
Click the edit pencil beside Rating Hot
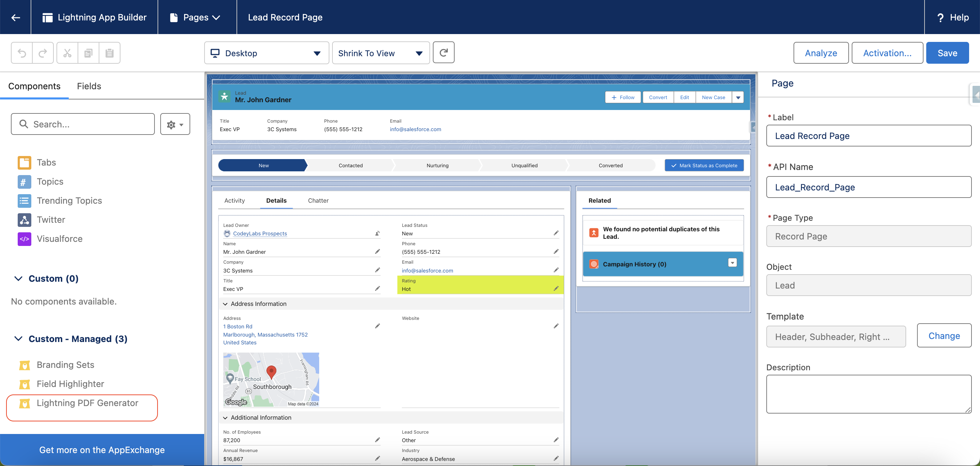(556, 288)
